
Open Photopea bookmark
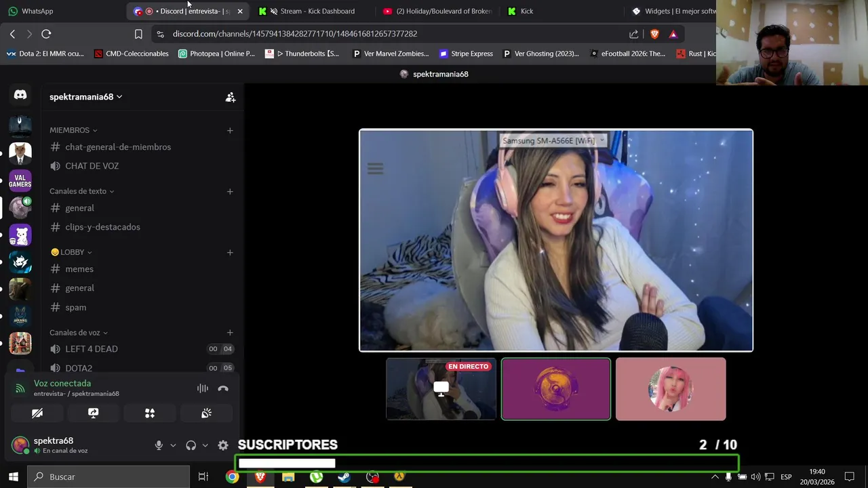[217, 54]
